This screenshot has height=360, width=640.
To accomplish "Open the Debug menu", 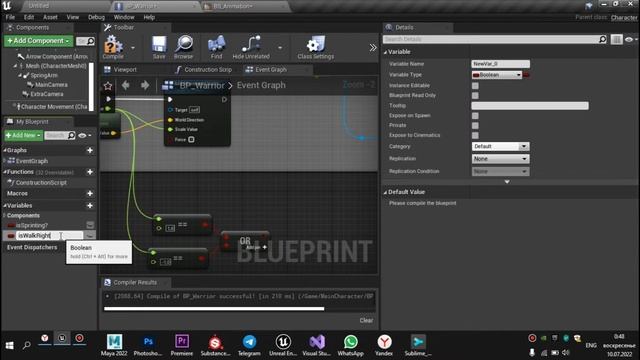I will (96, 17).
